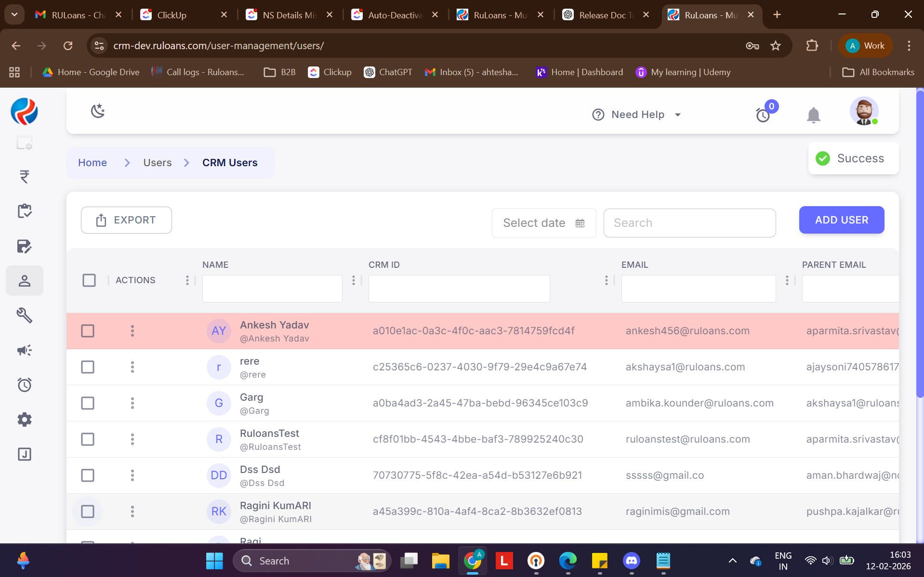Open the settings gear in sidebar
The image size is (924, 577).
coord(25,420)
